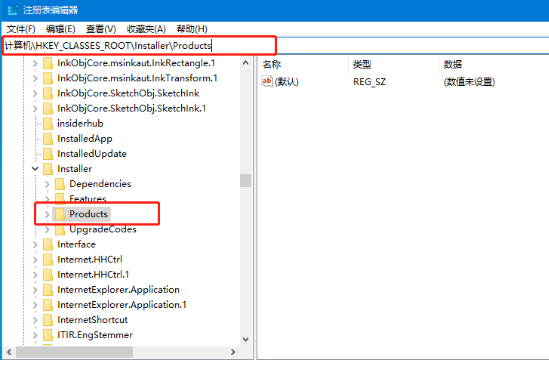
Task: Collapse the Installer key
Action: (35, 169)
